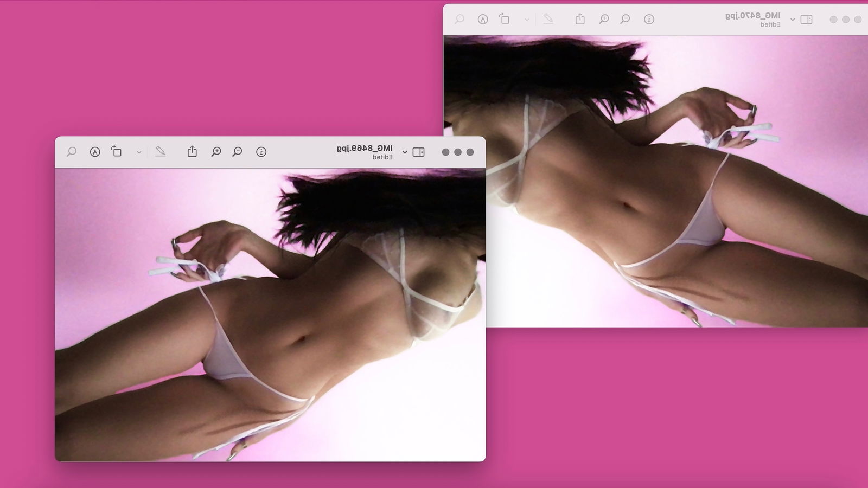Select the highlight pen tool in the IMG_8469.jpg window

(160, 151)
